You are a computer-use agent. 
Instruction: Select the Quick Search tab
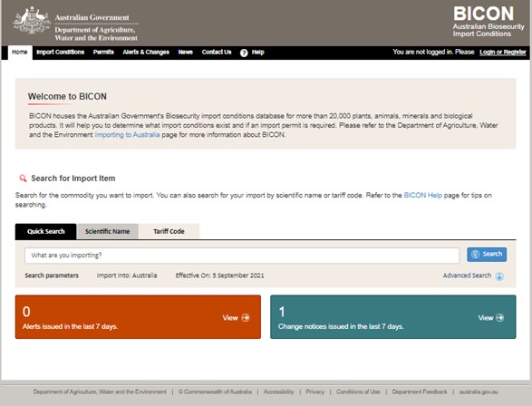point(46,232)
